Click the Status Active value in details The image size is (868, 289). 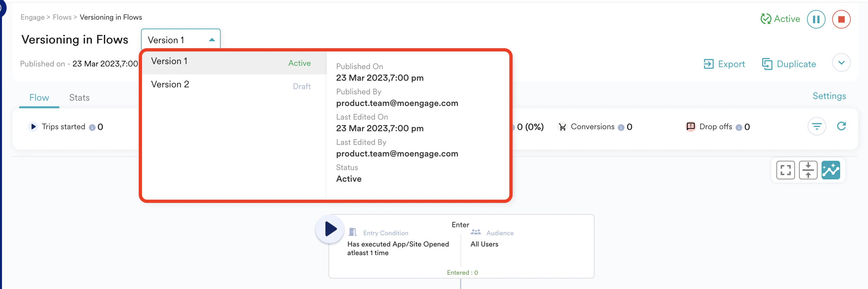click(x=349, y=179)
